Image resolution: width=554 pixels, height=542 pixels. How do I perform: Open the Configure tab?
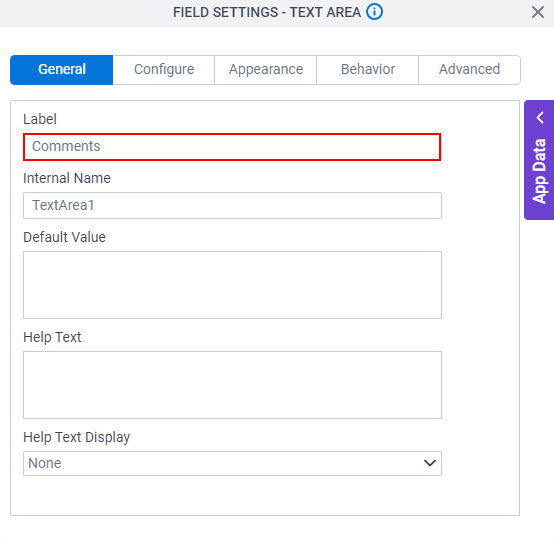point(164,70)
